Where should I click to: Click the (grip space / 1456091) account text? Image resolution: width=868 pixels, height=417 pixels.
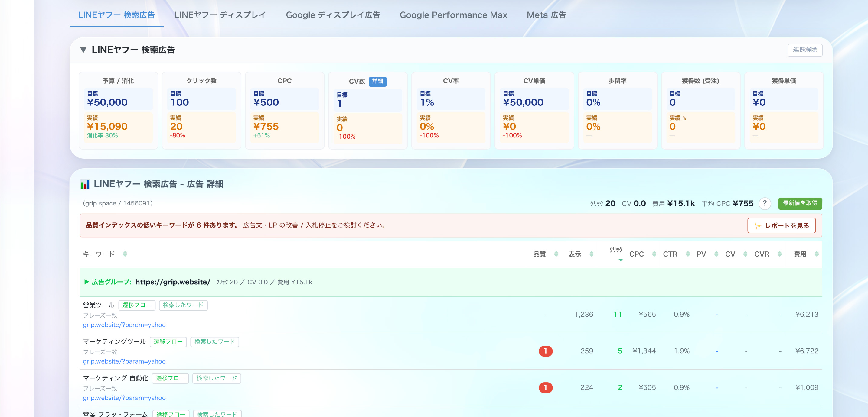118,204
